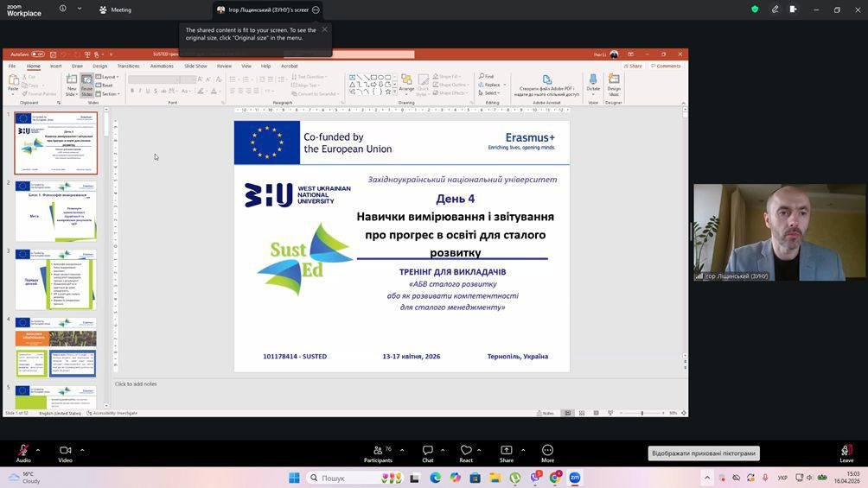Open the meeting info icon
This screenshot has height=488, width=868.
click(63, 10)
